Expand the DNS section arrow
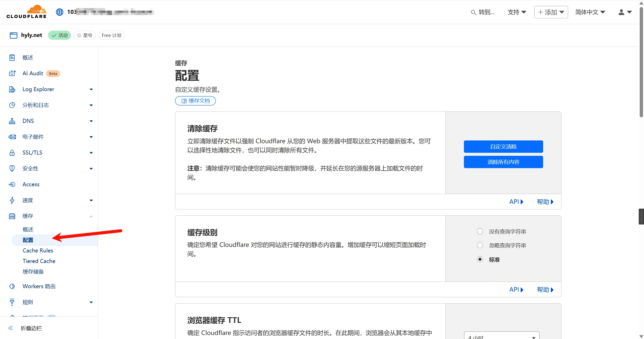 click(x=91, y=121)
